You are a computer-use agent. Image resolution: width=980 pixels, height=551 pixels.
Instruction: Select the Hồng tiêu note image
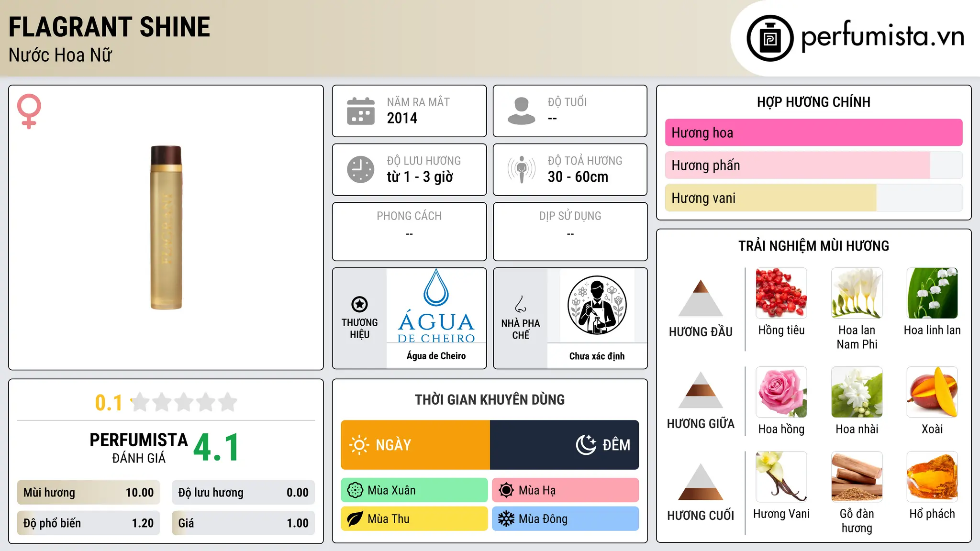(781, 293)
